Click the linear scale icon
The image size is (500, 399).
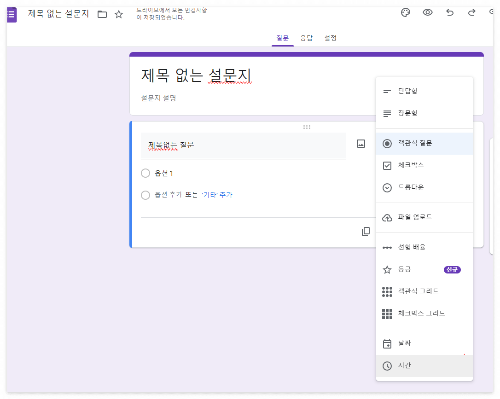(x=387, y=248)
